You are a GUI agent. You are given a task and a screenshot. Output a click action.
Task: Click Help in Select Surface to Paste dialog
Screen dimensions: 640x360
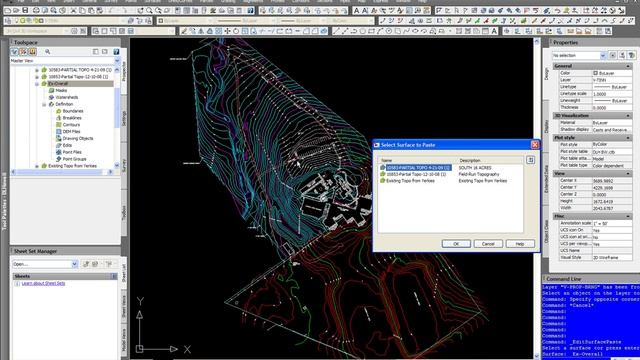click(x=520, y=244)
